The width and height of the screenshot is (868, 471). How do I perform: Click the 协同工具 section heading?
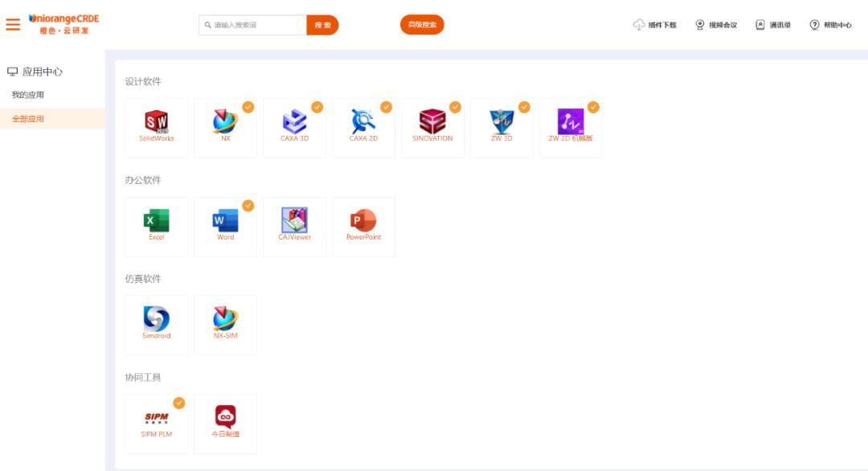(143, 377)
